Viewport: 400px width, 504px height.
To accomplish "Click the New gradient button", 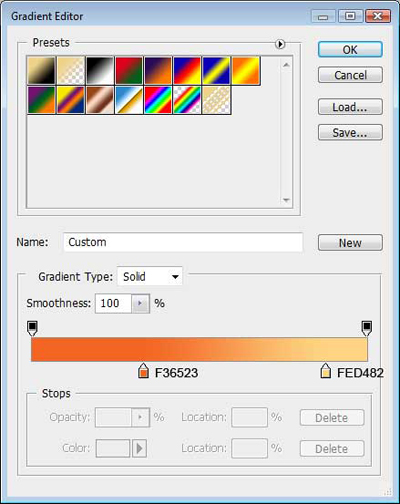I will tap(350, 243).
